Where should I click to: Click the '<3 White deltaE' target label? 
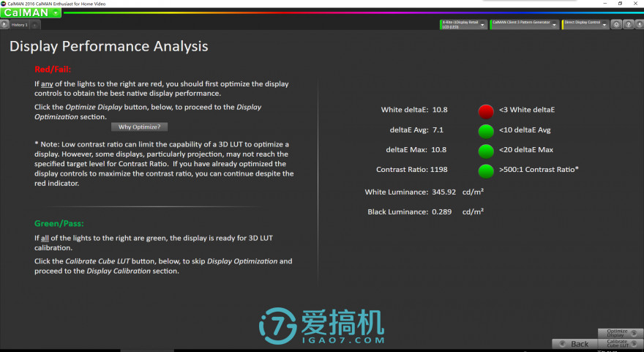pos(526,110)
